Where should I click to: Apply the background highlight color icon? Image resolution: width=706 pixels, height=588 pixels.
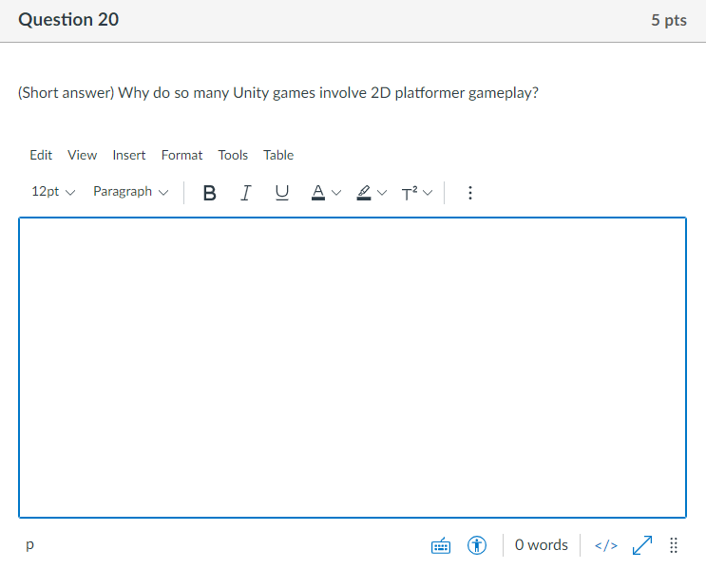point(364,193)
